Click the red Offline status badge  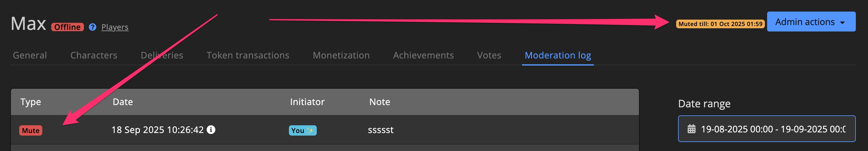pos(67,27)
